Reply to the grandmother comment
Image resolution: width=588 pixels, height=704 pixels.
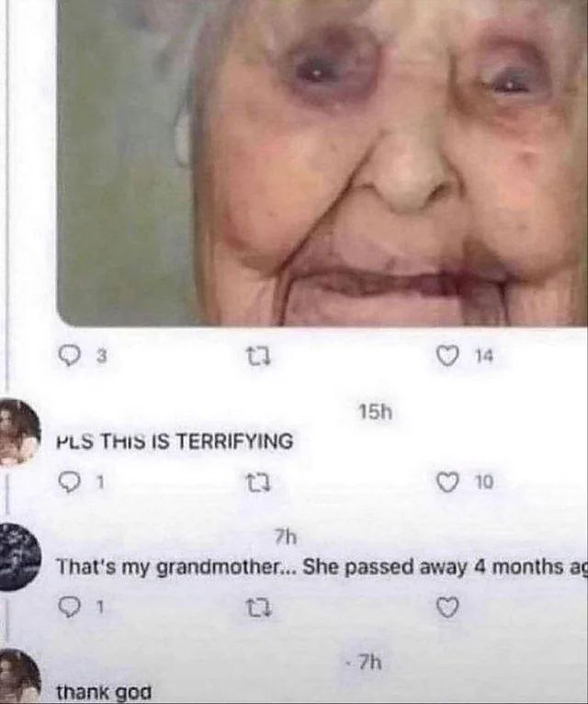pos(68,607)
